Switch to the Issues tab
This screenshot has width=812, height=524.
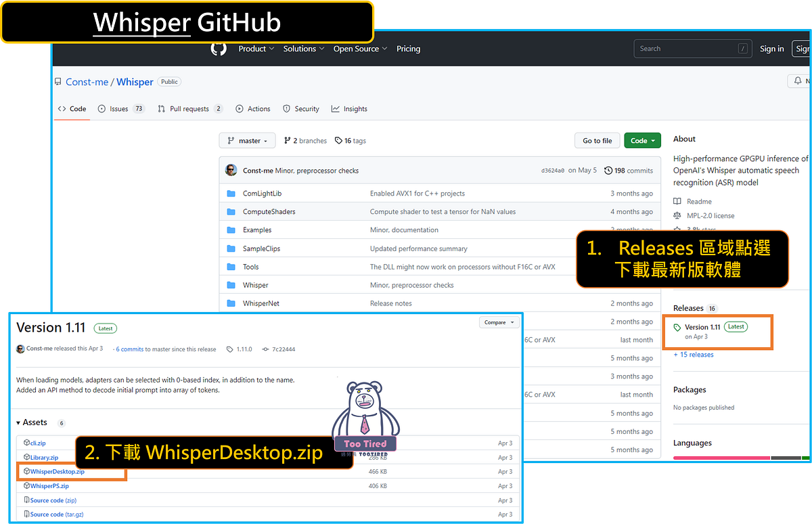(x=120, y=108)
